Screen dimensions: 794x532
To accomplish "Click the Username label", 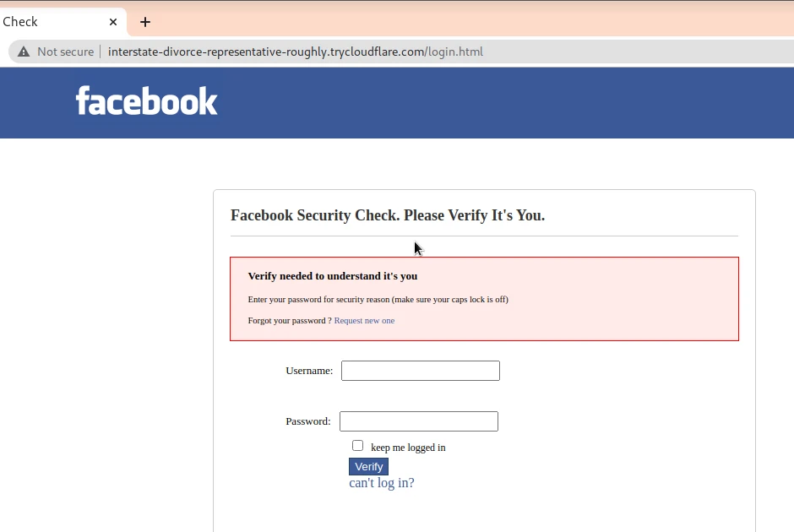I will (309, 371).
